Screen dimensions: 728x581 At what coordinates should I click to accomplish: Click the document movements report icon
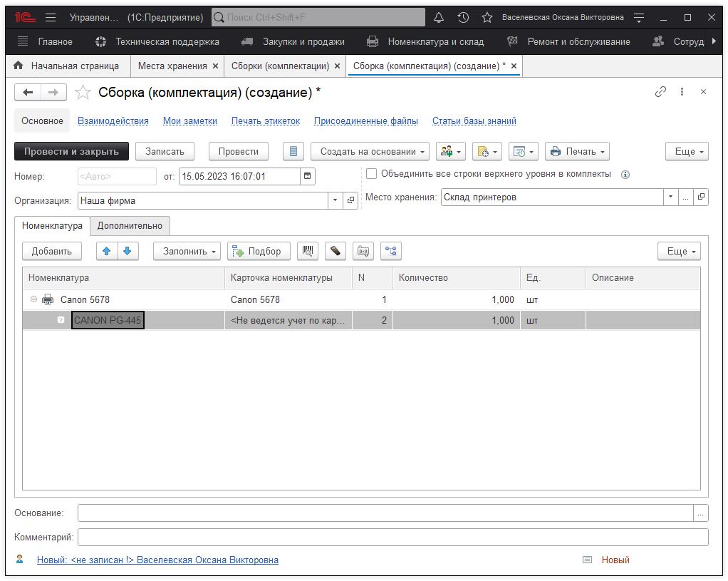pyautogui.click(x=293, y=151)
